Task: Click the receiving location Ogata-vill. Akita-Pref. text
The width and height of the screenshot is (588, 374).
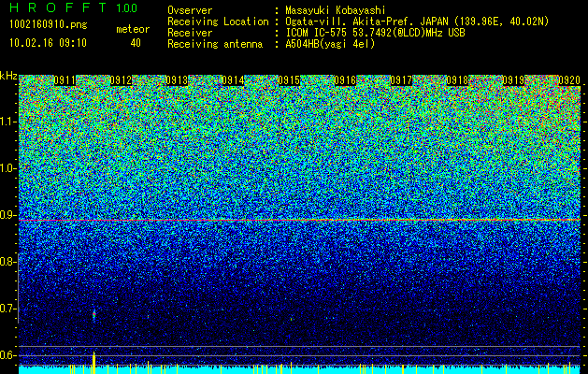Action: point(417,22)
